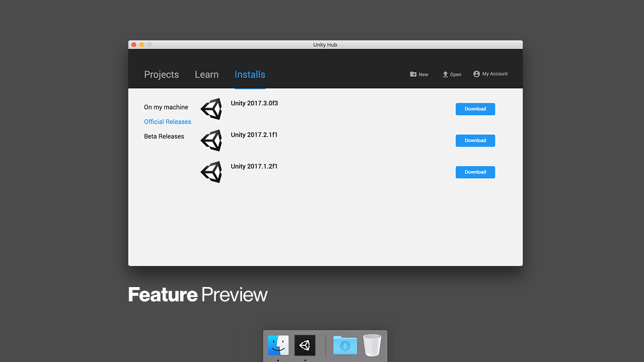Click the New project folder icon
This screenshot has width=644, height=362.
tap(413, 74)
